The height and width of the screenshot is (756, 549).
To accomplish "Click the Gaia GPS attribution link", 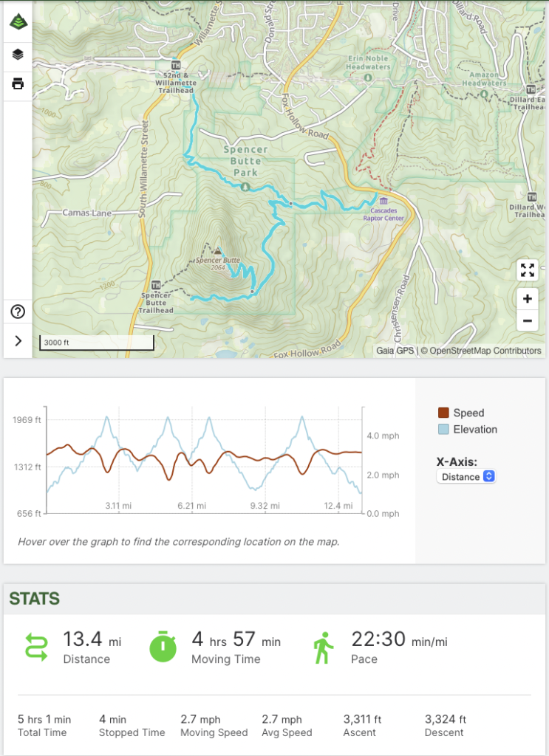I will (x=395, y=351).
